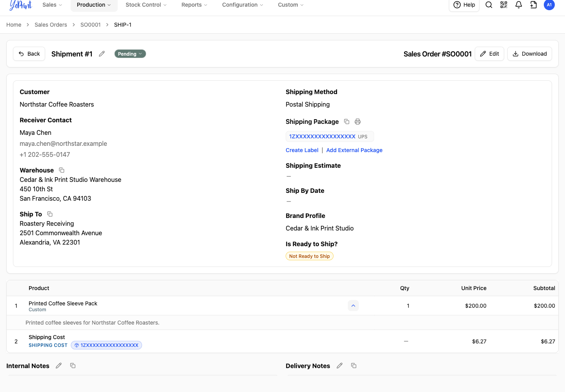Click the Edit shipment button

pyautogui.click(x=489, y=54)
